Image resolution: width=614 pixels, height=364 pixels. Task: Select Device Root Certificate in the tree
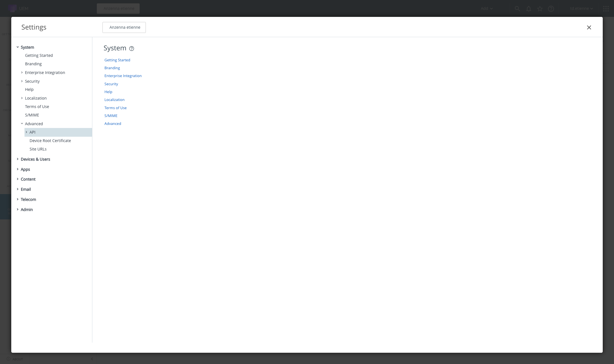pos(50,141)
